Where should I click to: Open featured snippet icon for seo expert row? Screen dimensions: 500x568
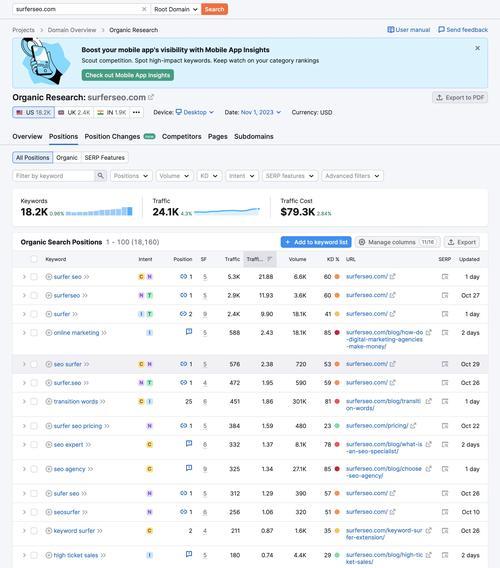(x=189, y=443)
